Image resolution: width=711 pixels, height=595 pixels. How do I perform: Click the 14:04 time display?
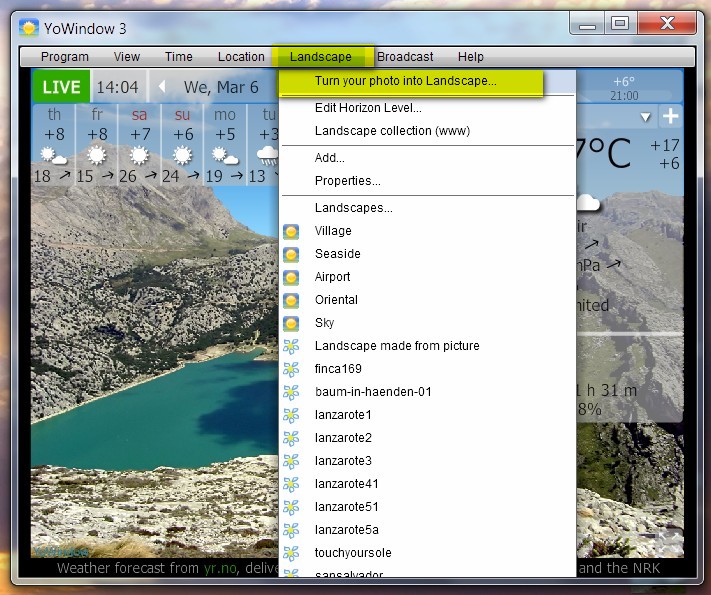click(x=117, y=87)
